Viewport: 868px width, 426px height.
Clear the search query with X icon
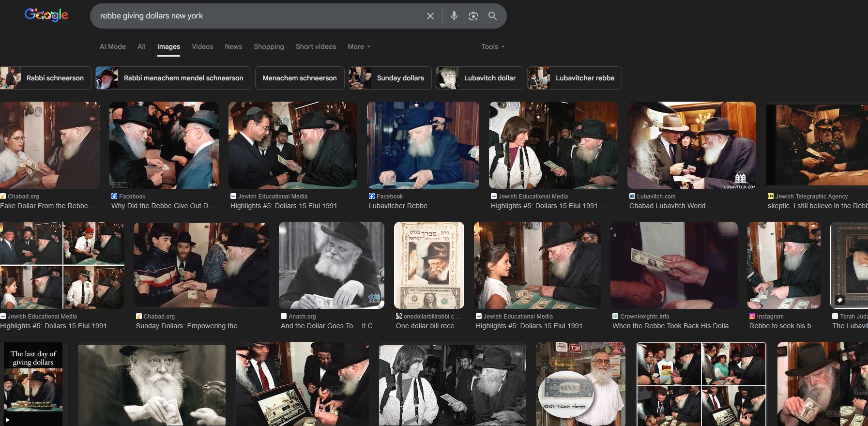tap(430, 16)
